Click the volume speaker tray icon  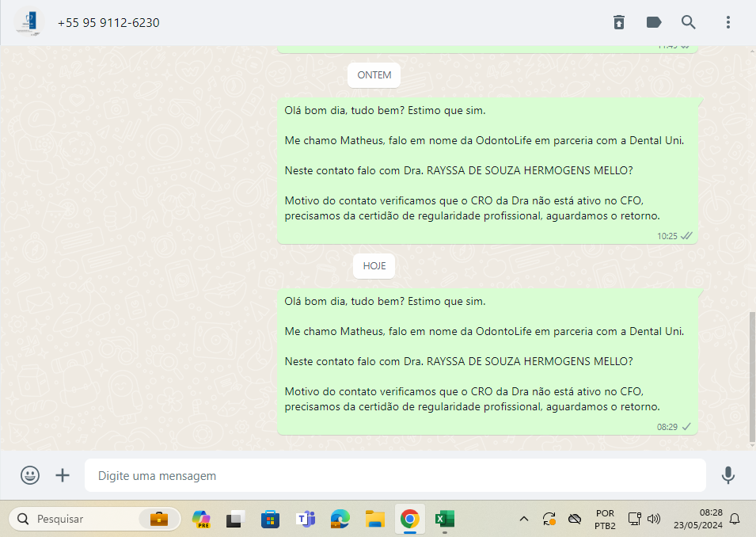pos(654,519)
